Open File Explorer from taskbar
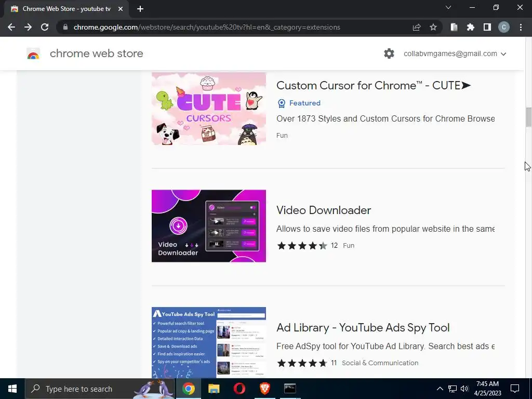This screenshot has height=399, width=532. (x=214, y=389)
